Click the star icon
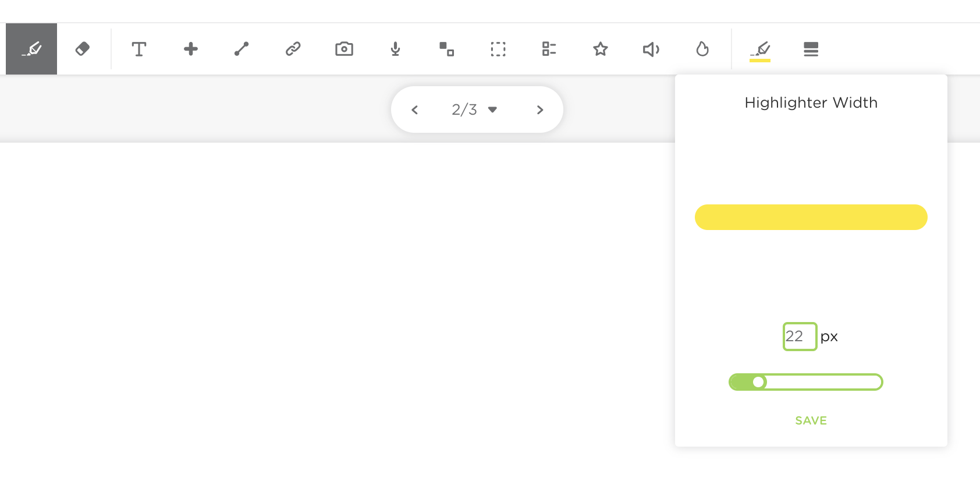This screenshot has width=980, height=481. (x=600, y=49)
